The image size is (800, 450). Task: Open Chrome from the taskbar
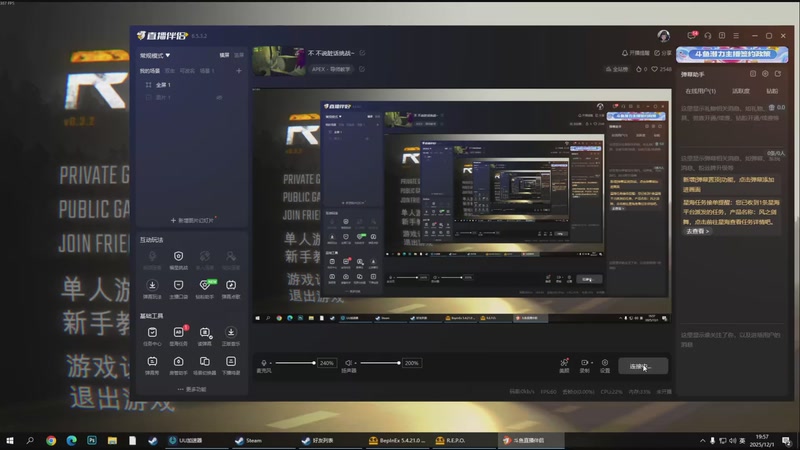(x=51, y=440)
